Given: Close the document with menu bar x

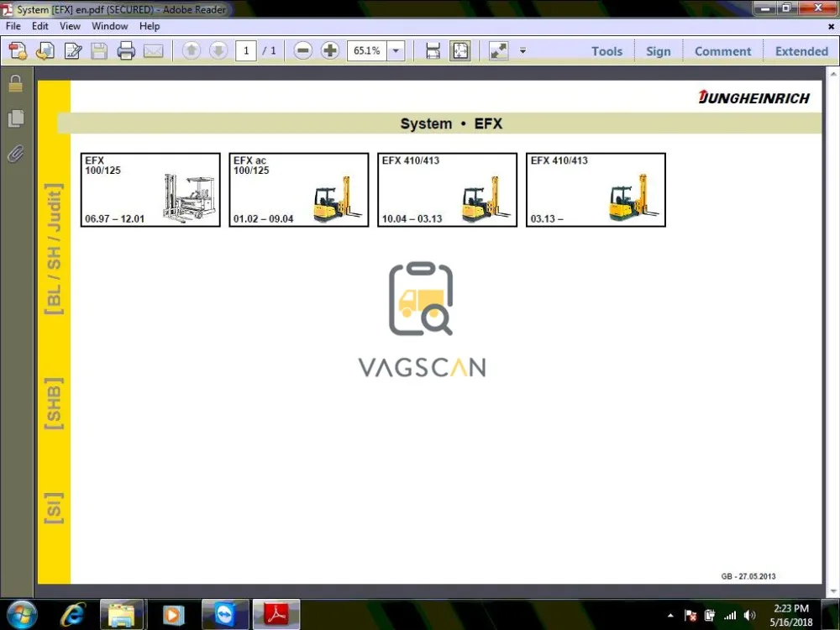Looking at the screenshot, I should click(831, 26).
